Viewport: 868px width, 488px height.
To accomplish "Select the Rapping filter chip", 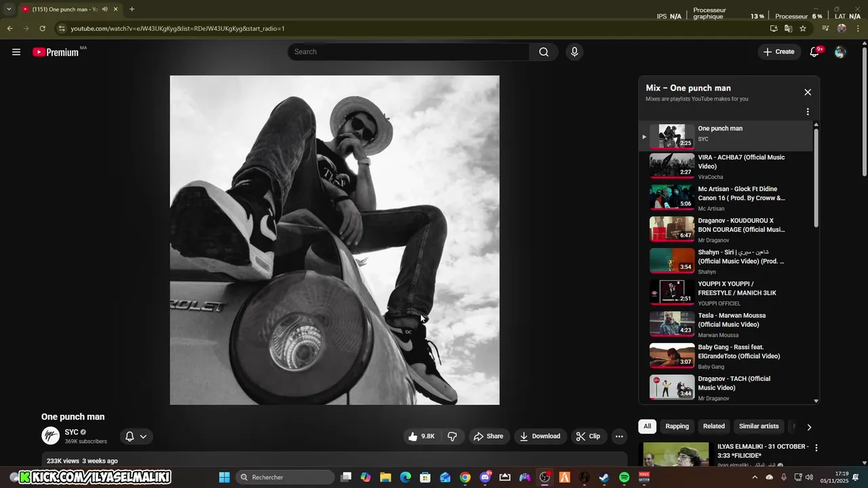I will 677,426.
